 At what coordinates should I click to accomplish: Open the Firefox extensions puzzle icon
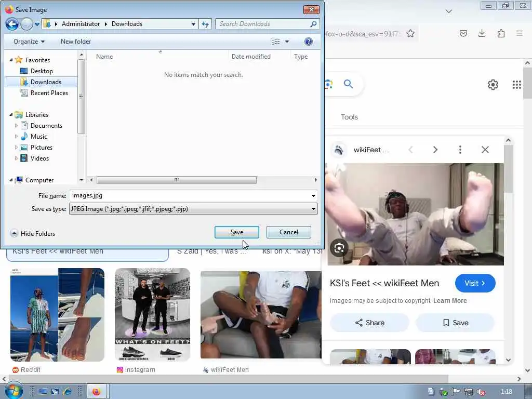point(501,33)
